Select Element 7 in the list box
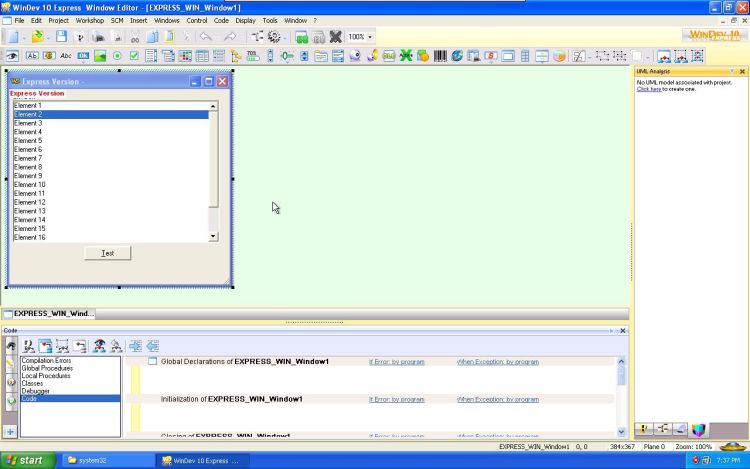The height and width of the screenshot is (469, 750). 111,158
